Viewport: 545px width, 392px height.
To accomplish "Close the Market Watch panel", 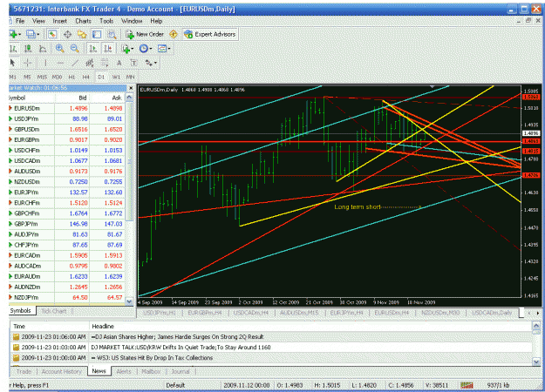I will tap(131, 88).
